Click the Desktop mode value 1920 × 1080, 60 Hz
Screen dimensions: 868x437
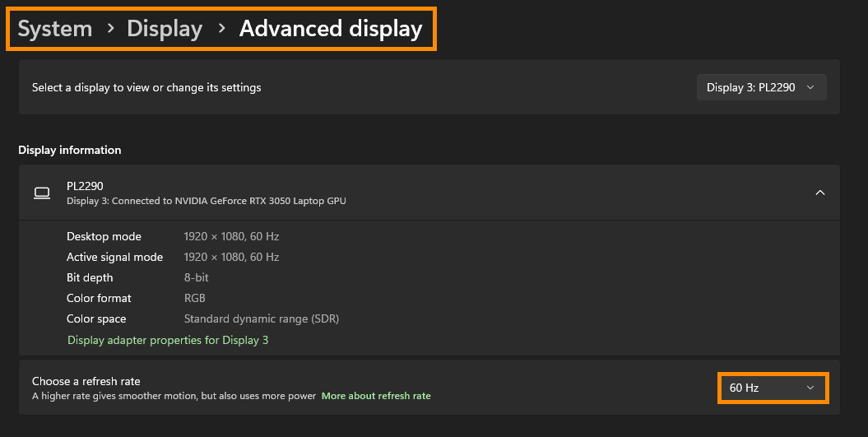coord(231,236)
